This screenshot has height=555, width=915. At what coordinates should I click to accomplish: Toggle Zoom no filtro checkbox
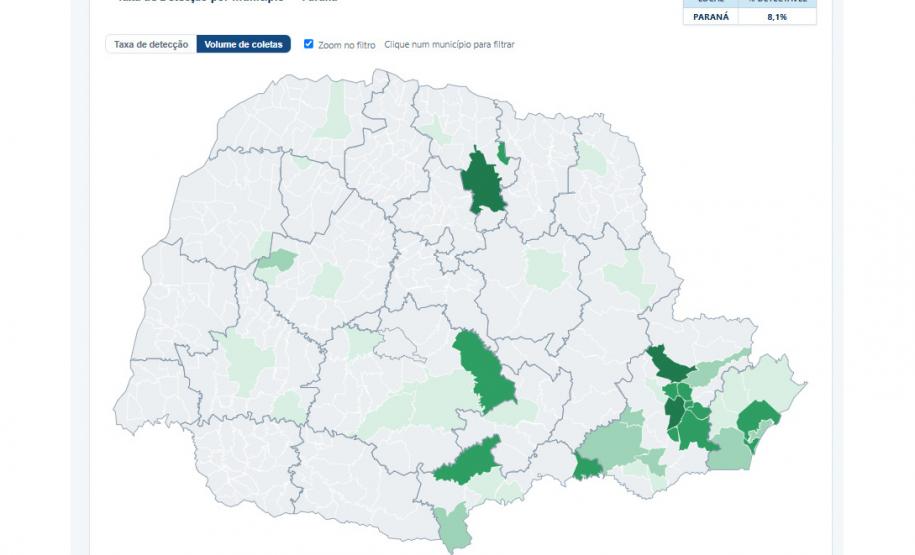tap(309, 44)
